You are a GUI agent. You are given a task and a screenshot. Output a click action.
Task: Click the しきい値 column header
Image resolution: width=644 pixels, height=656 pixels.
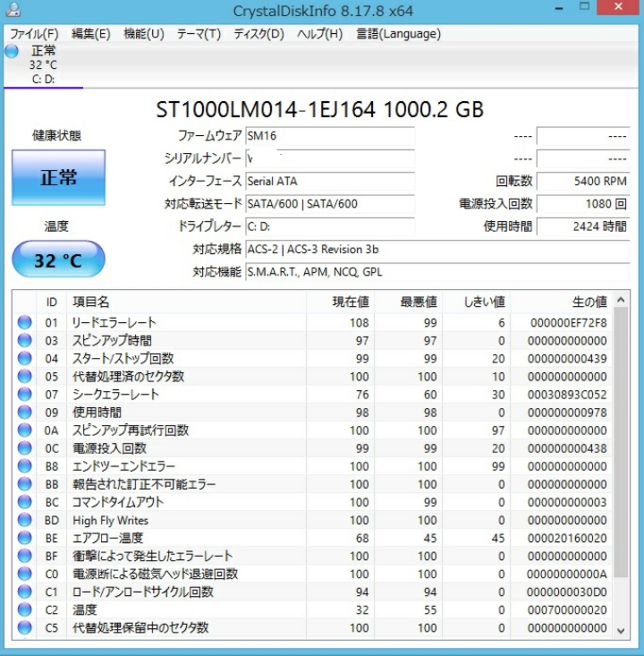click(x=477, y=302)
